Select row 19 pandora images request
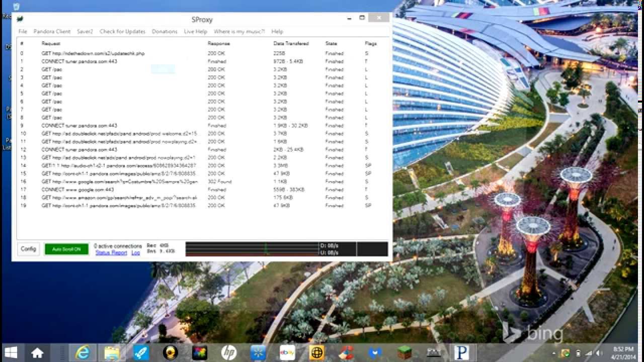Image resolution: width=644 pixels, height=362 pixels. [x=203, y=206]
